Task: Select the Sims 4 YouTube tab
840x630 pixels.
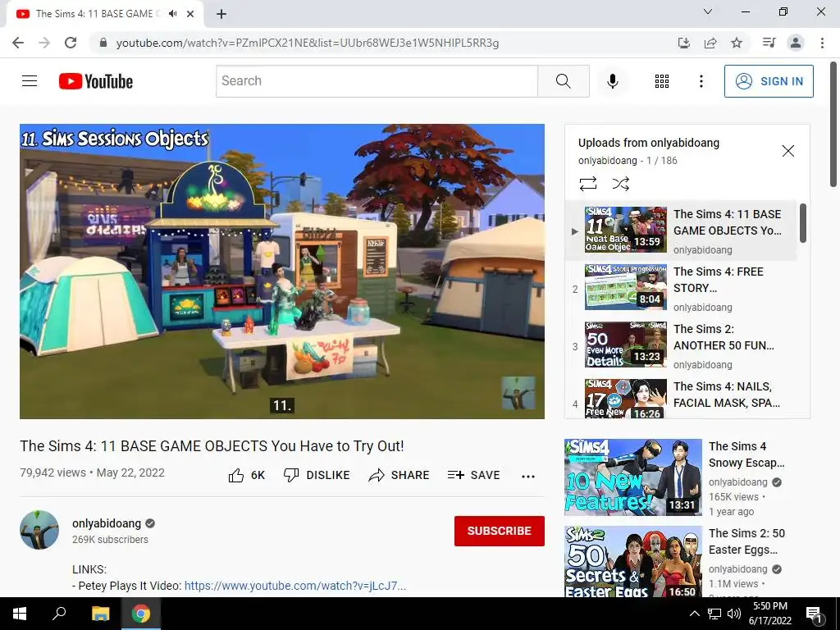Action: (x=105, y=14)
